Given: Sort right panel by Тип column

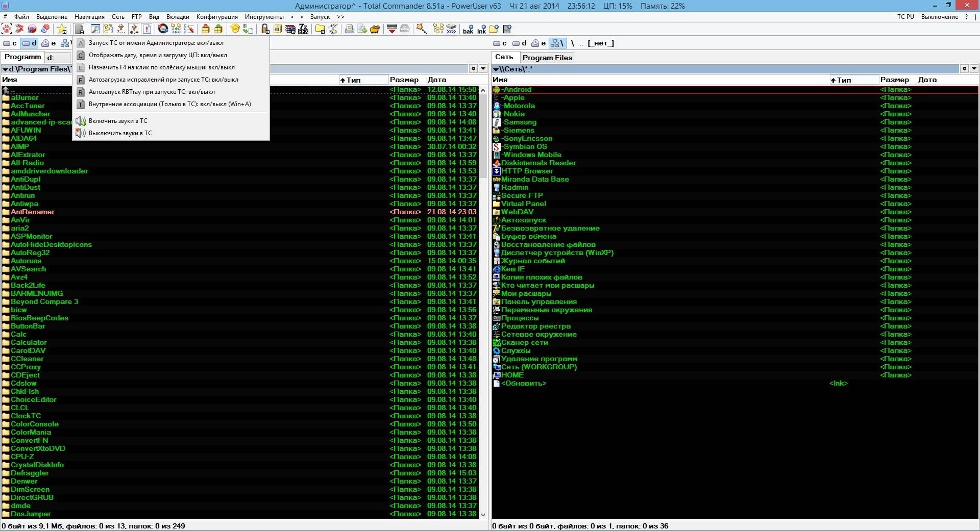Looking at the screenshot, I should [x=853, y=80].
